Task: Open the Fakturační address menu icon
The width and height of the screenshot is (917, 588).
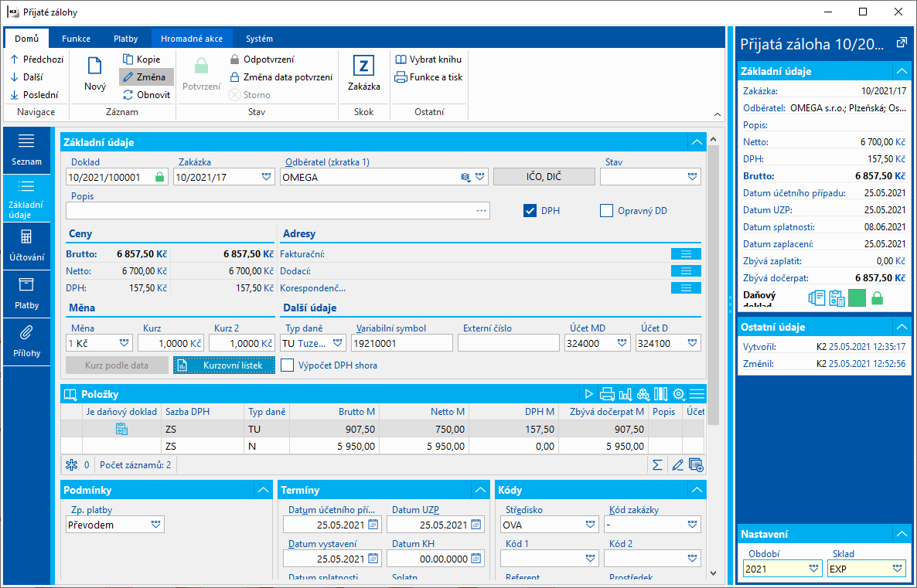Action: point(686,254)
